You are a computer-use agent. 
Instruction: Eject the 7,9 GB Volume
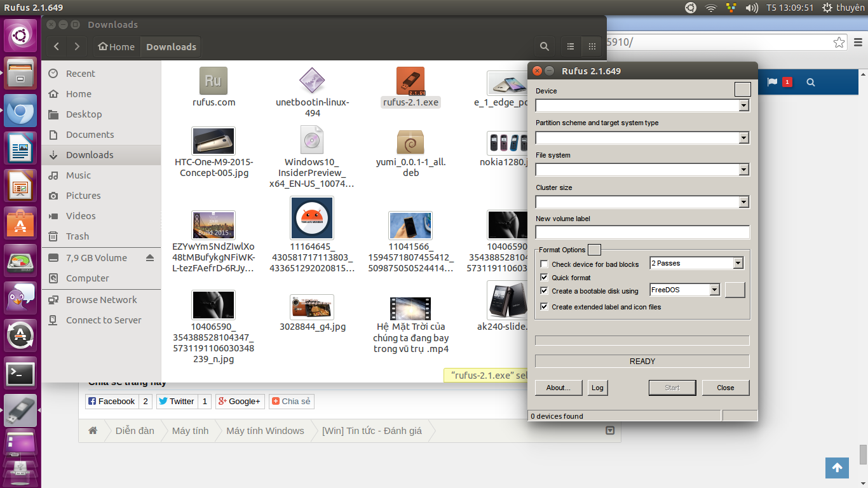click(x=150, y=258)
